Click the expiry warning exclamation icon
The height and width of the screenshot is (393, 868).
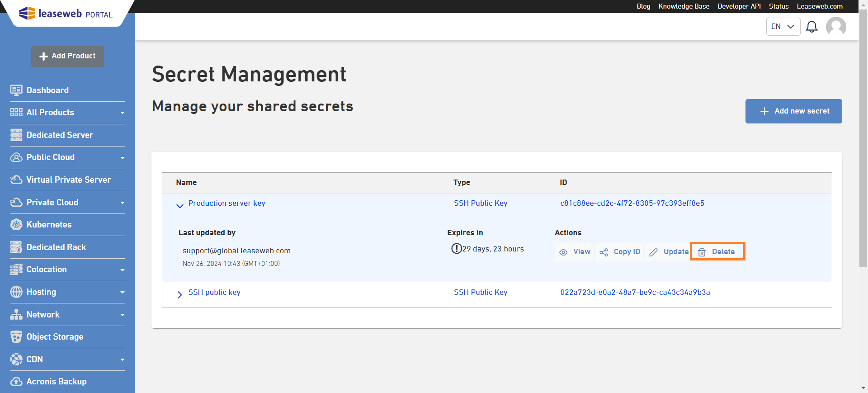457,248
